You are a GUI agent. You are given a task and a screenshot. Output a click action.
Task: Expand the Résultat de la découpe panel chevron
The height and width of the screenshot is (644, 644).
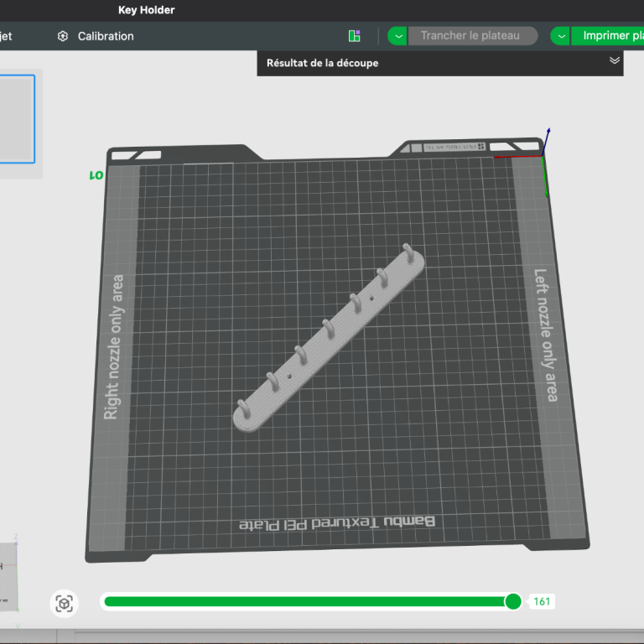point(614,60)
